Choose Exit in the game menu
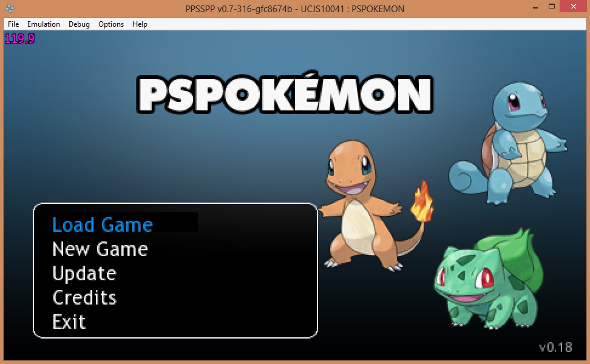590x364 pixels. coord(69,322)
